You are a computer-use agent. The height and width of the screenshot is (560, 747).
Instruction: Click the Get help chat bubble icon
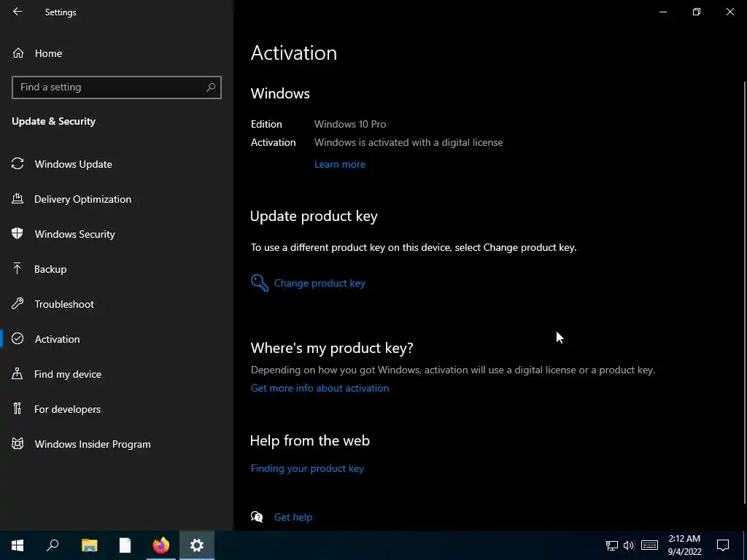257,517
